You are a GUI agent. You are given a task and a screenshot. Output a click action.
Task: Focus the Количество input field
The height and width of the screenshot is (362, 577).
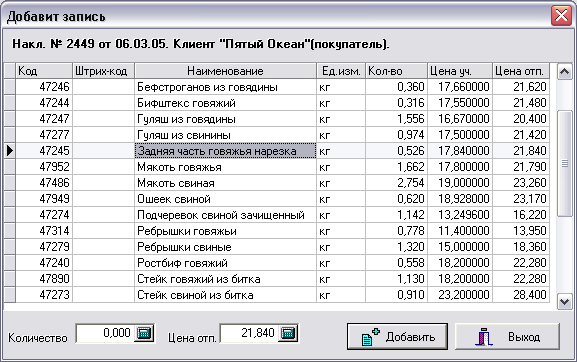pos(105,333)
